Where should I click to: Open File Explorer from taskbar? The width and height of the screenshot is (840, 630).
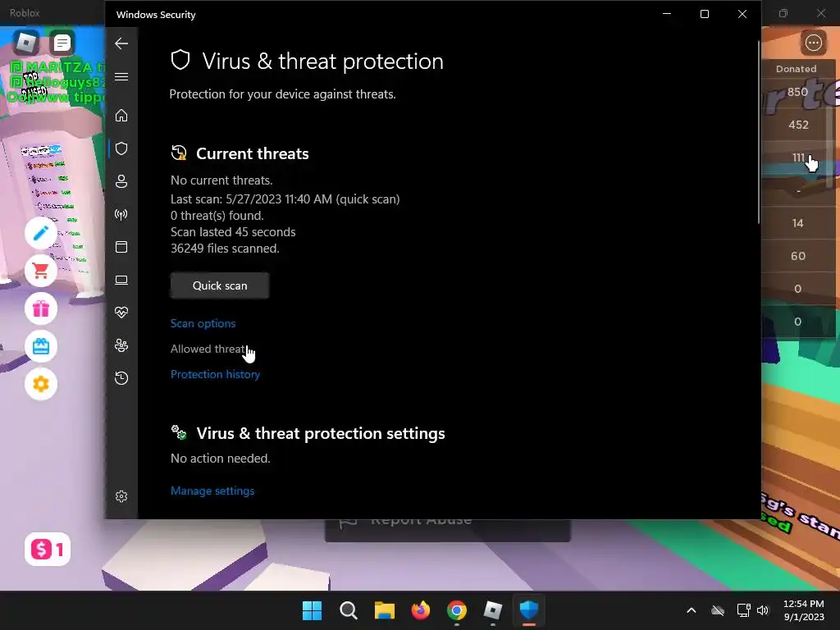coord(385,610)
